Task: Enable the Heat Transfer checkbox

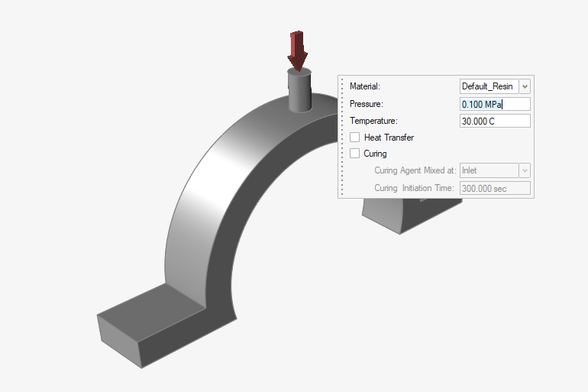Action: point(355,138)
